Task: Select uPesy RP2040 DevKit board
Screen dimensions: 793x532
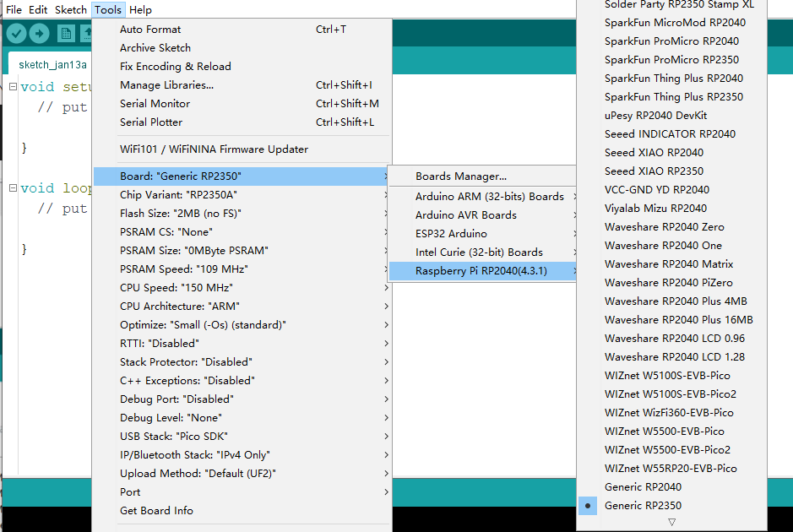Action: [672, 116]
